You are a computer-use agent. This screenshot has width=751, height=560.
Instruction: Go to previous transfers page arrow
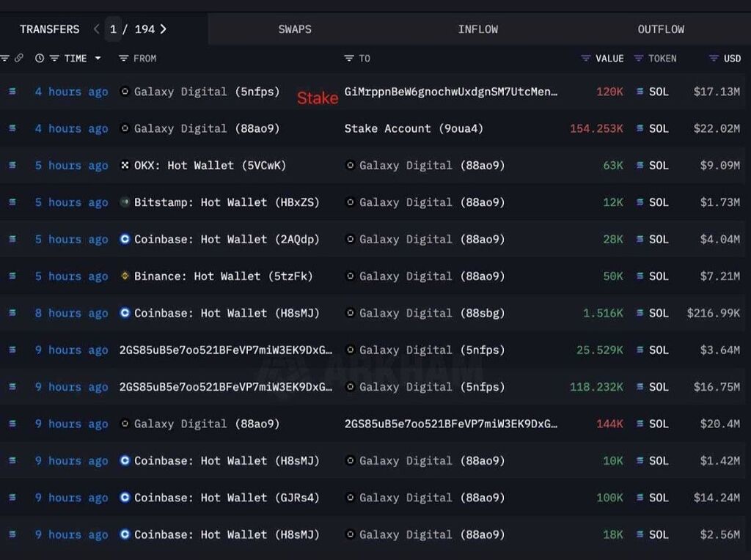pos(97,29)
